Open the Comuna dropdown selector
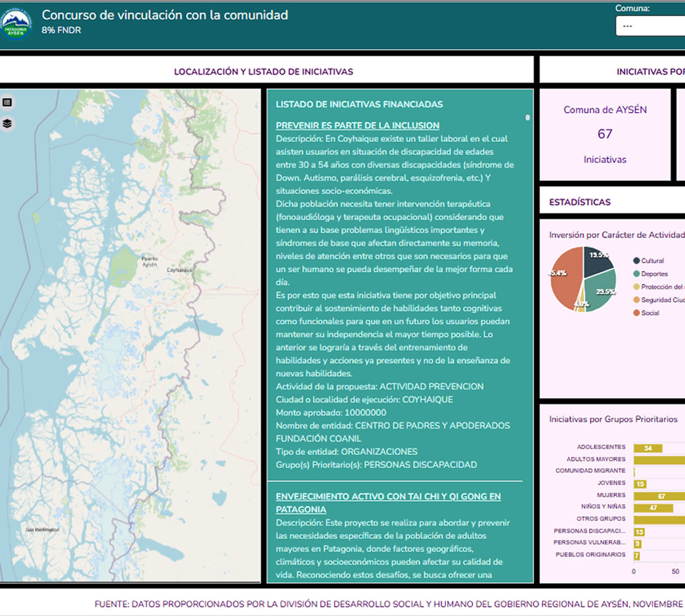This screenshot has width=685, height=616. coord(650,26)
